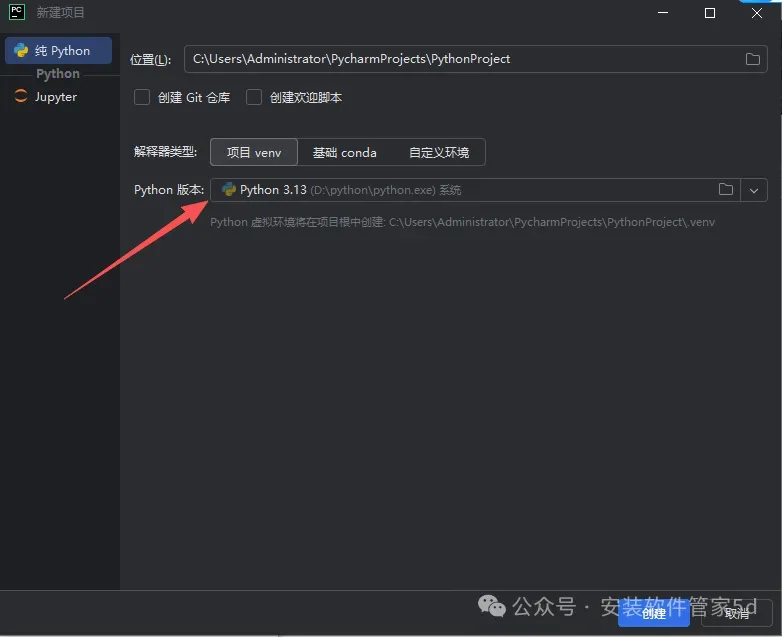Image resolution: width=782 pixels, height=637 pixels.
Task: Select the 纯 Python project type
Action: point(58,50)
